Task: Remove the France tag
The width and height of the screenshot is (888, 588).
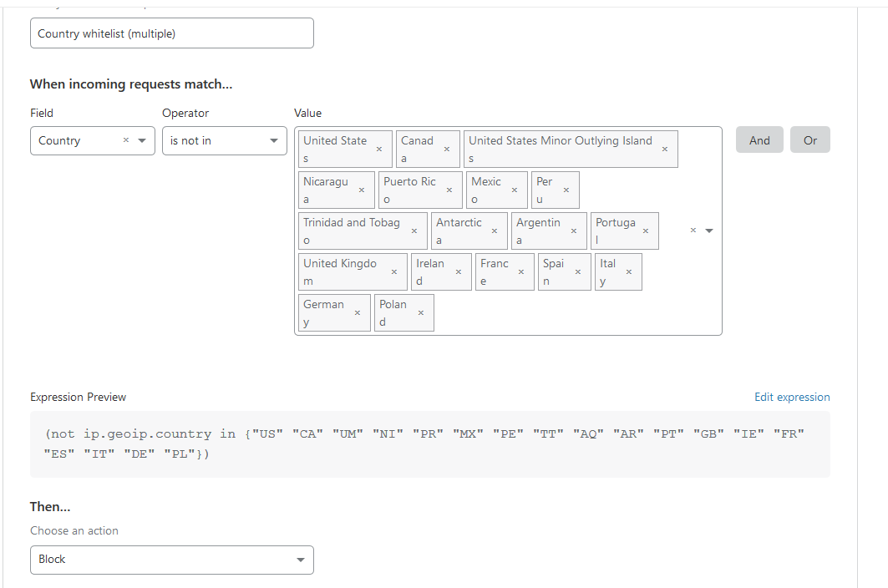Action: click(520, 272)
